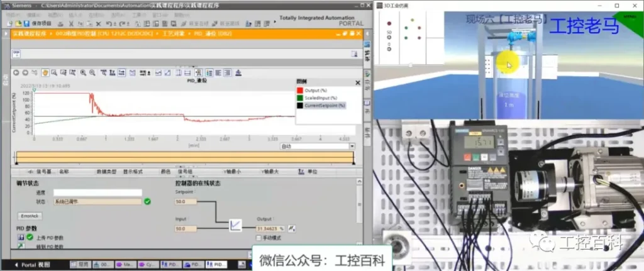Enable the manual mode checkbox

click(259, 238)
